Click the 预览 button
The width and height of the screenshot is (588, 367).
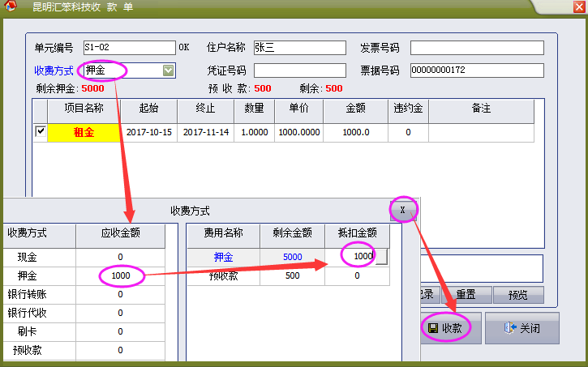(518, 295)
